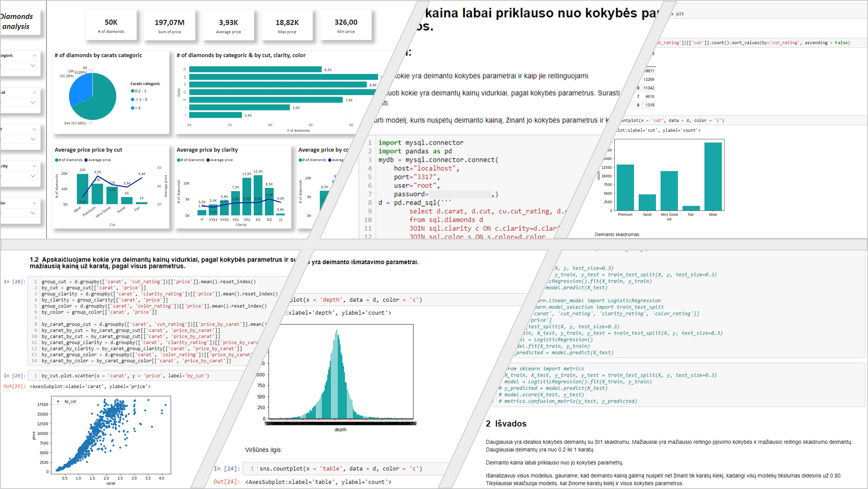The height and width of the screenshot is (489, 868).
Task: Click the Ideal bar in cut countplot
Action: click(713, 177)
